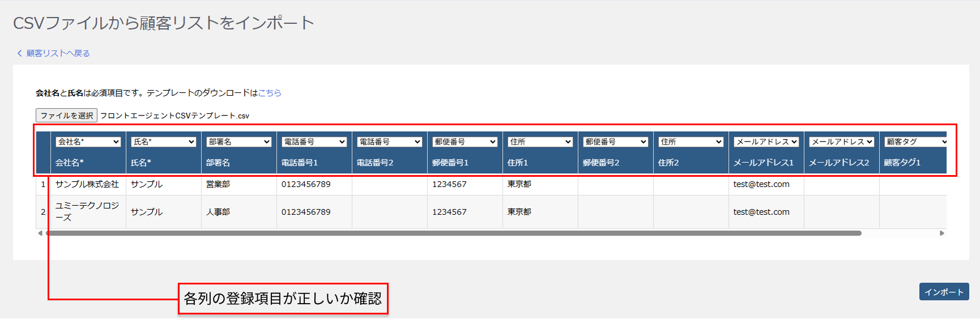Expand dropdown above 郵便番号1 column

465,142
